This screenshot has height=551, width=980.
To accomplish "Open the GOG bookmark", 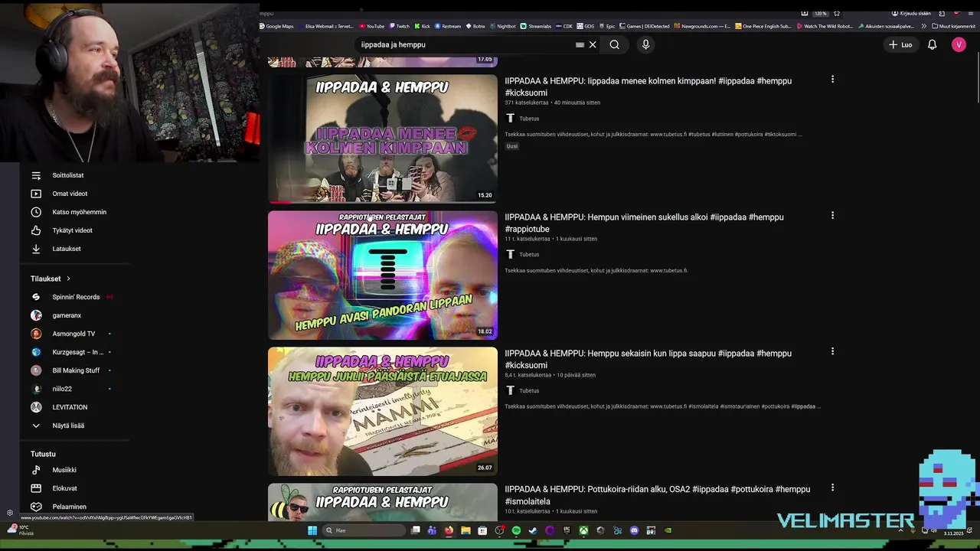I will [586, 26].
